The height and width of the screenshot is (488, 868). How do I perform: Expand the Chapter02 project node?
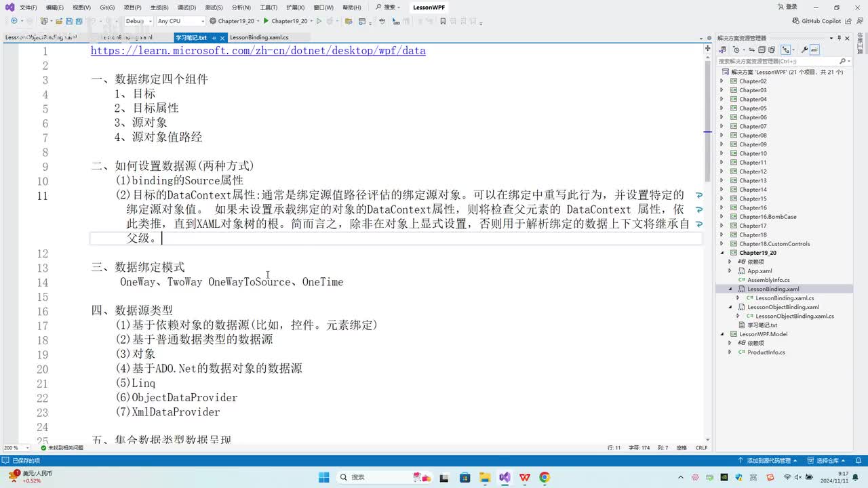(x=722, y=81)
